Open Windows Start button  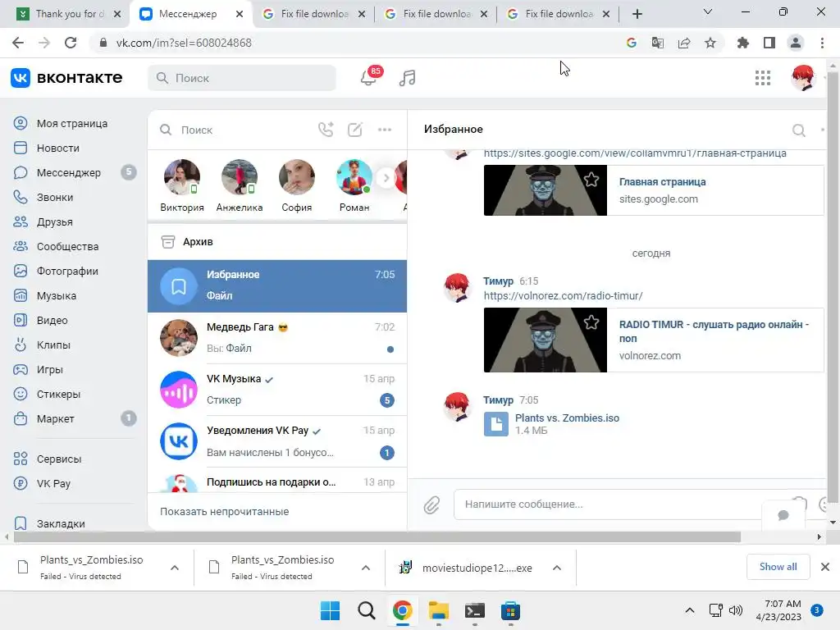[330, 610]
